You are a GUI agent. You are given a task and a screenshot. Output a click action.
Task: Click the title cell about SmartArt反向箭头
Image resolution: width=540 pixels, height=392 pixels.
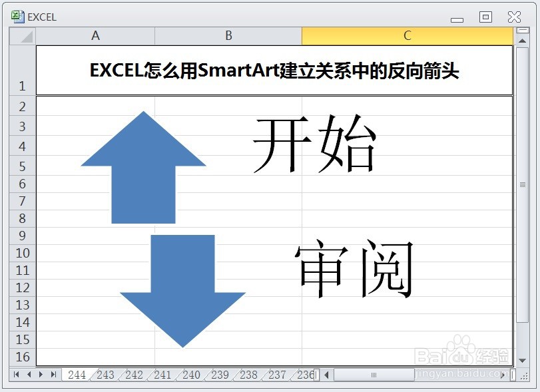click(x=274, y=71)
